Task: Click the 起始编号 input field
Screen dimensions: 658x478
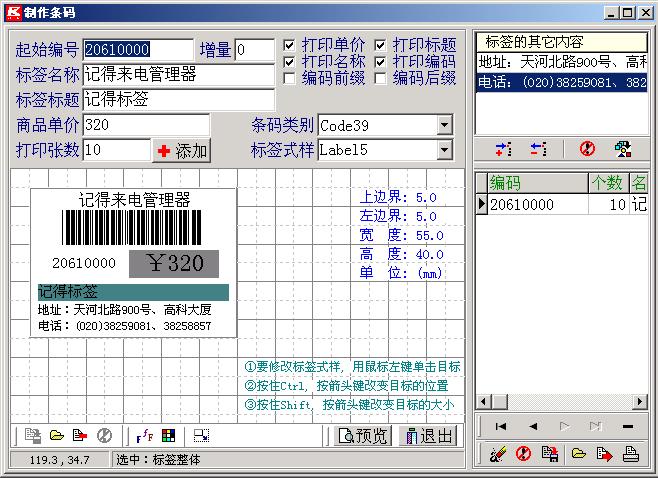Action: 138,50
